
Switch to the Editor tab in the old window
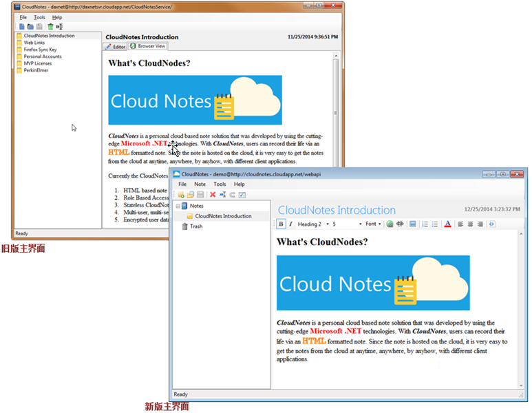coord(116,47)
